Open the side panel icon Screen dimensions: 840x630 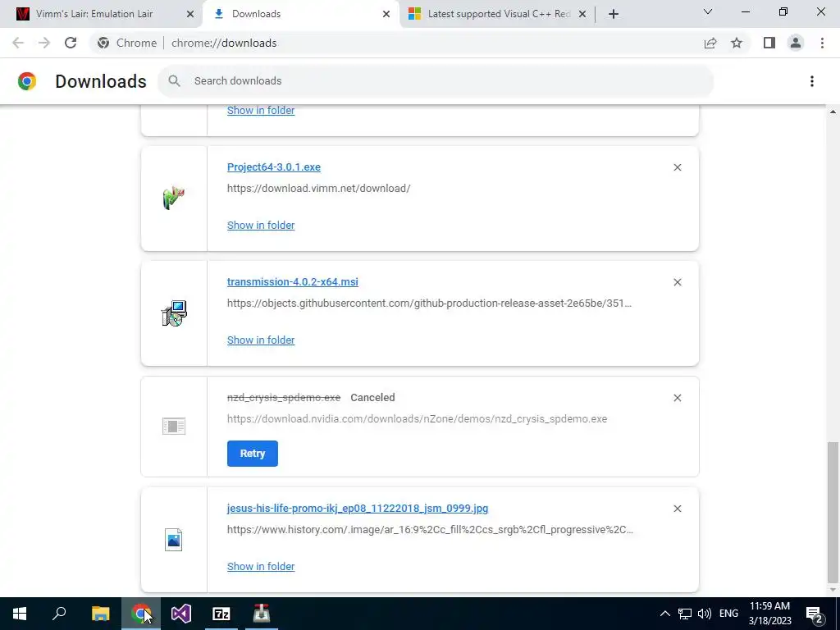tap(769, 43)
